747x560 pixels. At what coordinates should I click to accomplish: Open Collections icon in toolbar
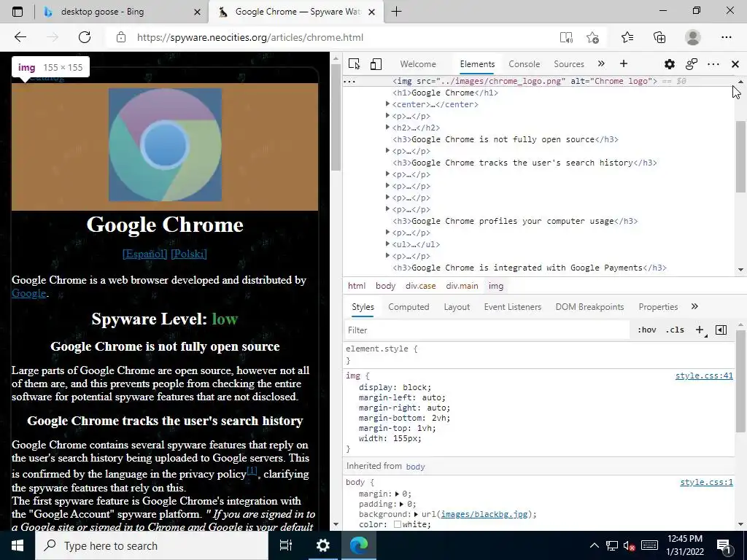tap(659, 37)
